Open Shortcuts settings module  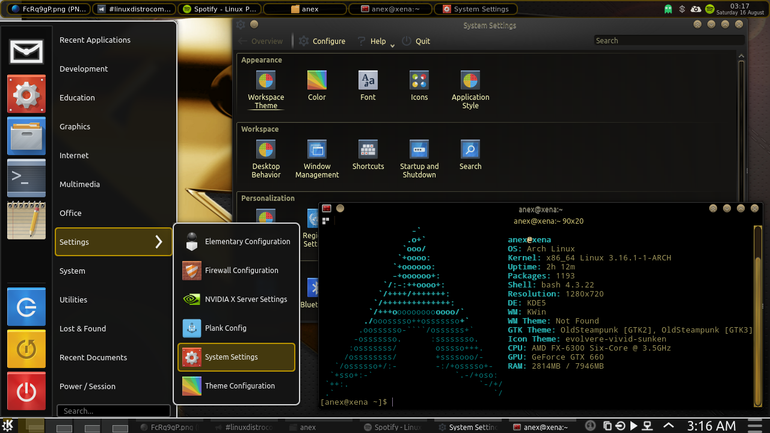point(368,155)
